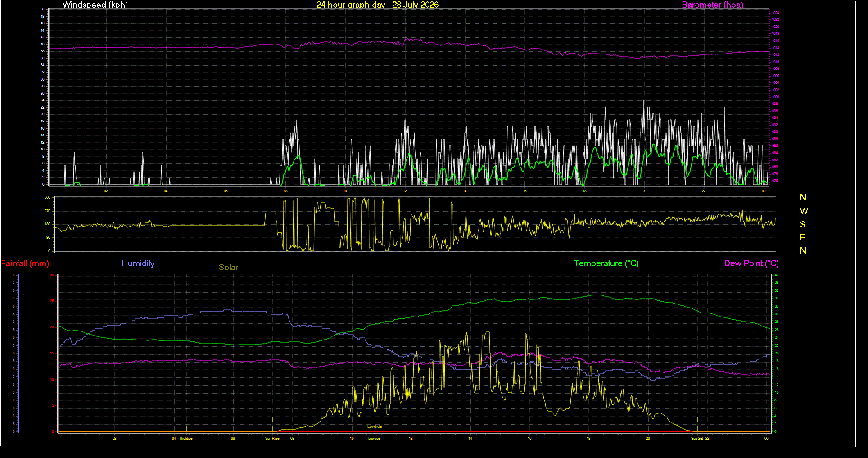This screenshot has width=868, height=458.
Task: Click the Barometer (hpa) legend label
Action: click(x=712, y=5)
